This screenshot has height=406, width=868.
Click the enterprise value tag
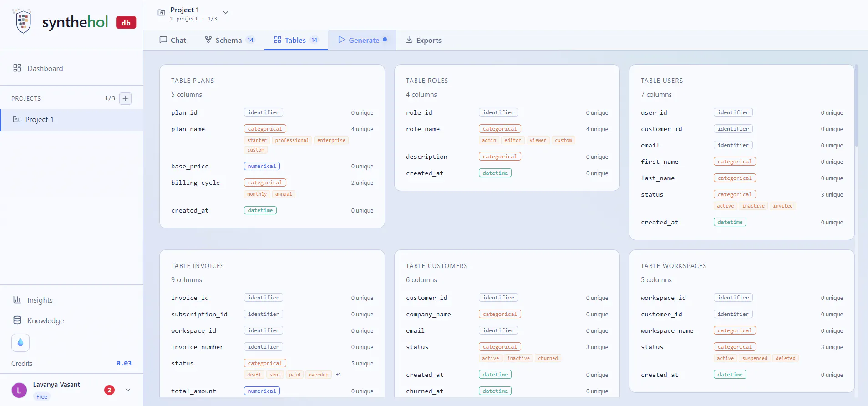[x=331, y=140]
